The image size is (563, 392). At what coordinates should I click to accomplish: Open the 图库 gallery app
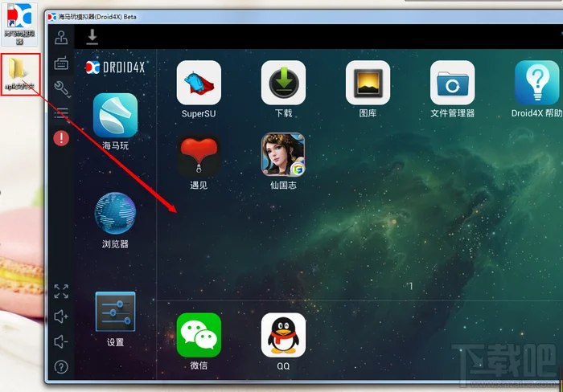click(368, 83)
